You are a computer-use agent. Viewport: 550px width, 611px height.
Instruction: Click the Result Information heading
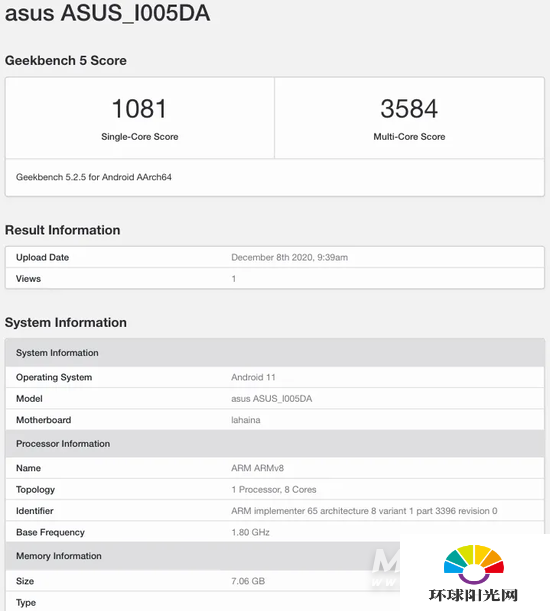[x=62, y=230]
